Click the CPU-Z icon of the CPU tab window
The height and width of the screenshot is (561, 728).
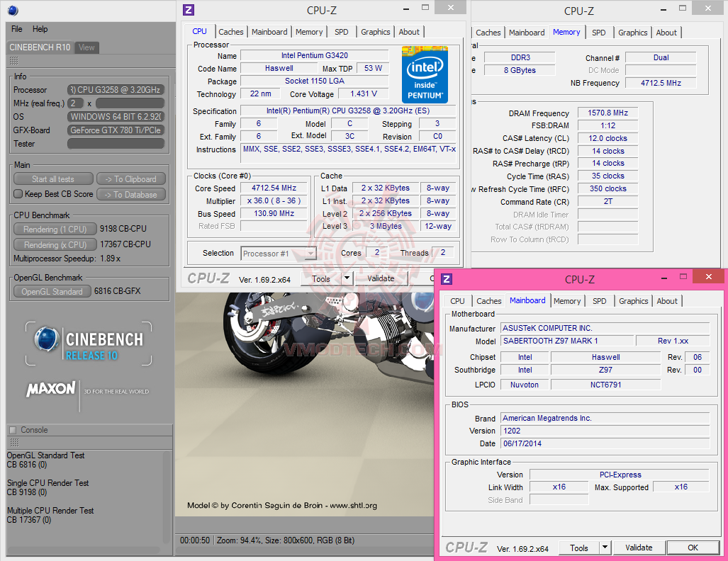coord(189,10)
